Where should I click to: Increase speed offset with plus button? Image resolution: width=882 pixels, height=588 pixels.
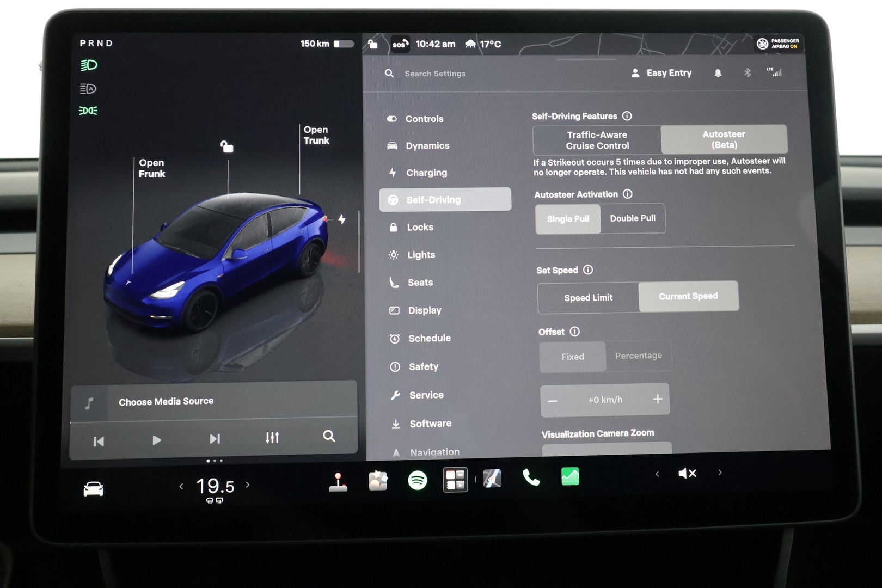click(658, 399)
